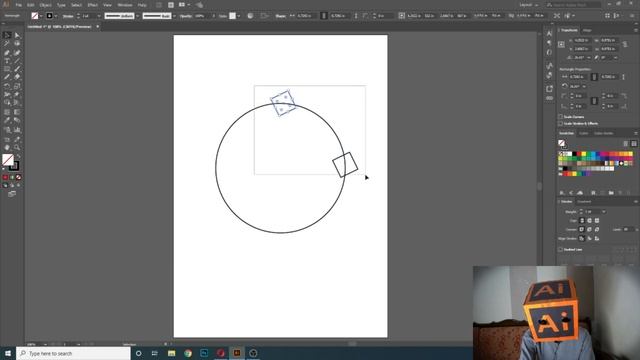Show swatches in list view

(626, 143)
